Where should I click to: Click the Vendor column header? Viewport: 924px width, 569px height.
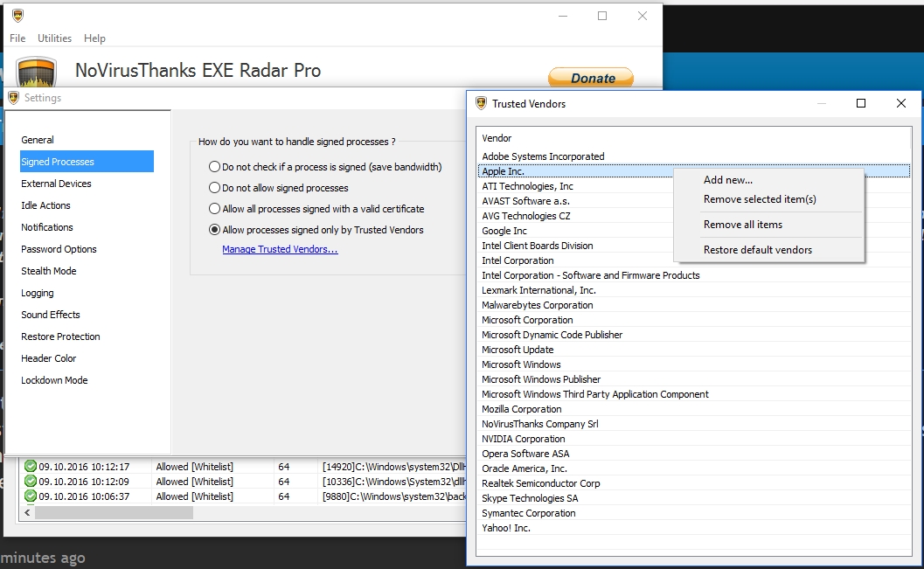tap(693, 138)
